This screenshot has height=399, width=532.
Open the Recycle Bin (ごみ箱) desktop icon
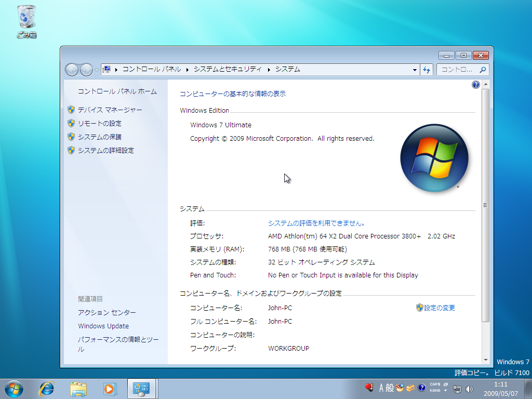26,21
